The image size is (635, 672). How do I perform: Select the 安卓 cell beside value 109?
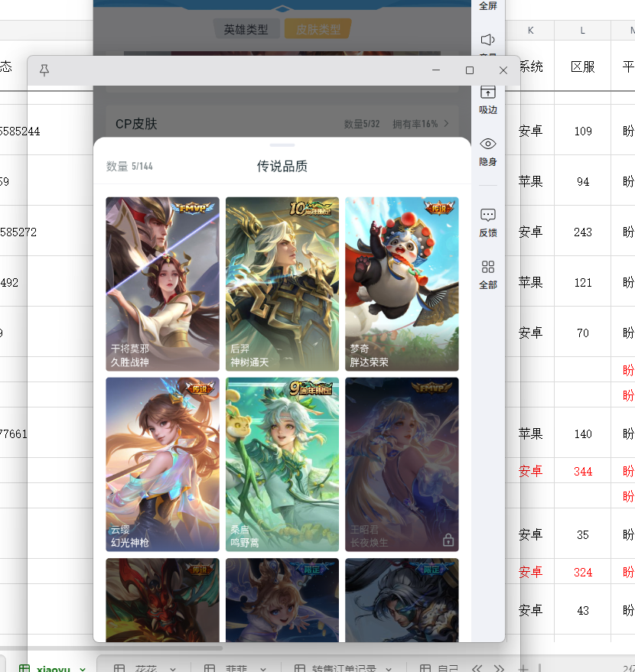[530, 131]
